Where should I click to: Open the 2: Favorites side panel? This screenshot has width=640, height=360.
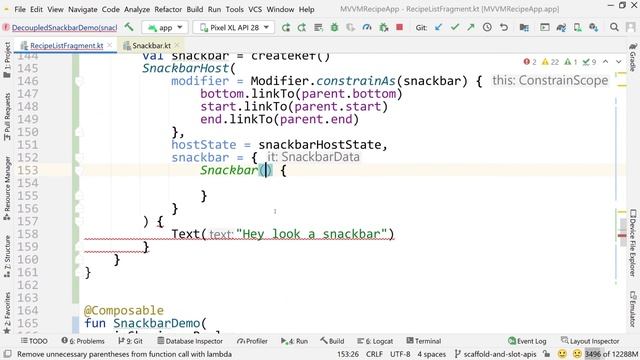coord(7,312)
